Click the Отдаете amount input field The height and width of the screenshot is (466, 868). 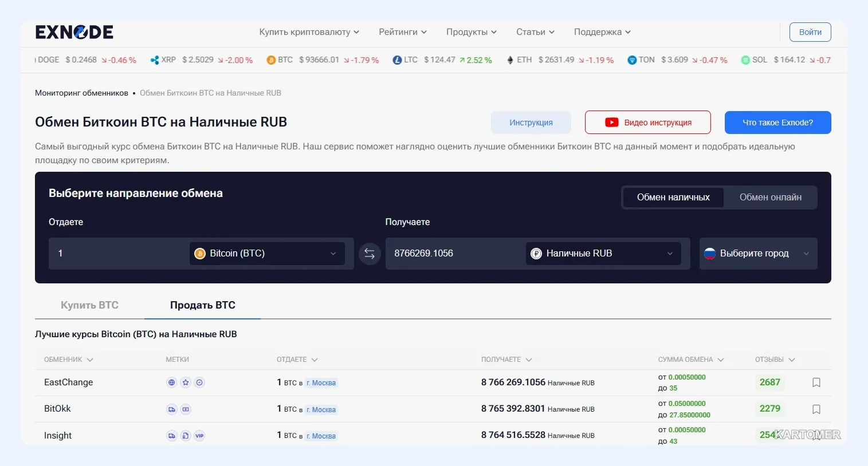(x=117, y=254)
